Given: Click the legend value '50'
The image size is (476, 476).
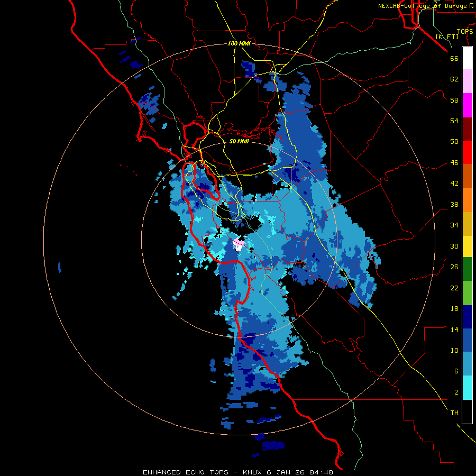Looking at the screenshot, I should coord(454,141).
